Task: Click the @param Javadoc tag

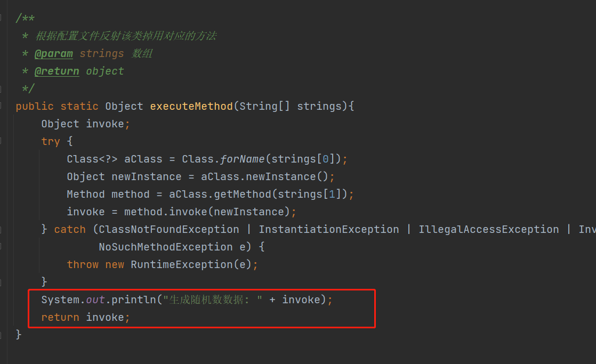Action: [53, 53]
